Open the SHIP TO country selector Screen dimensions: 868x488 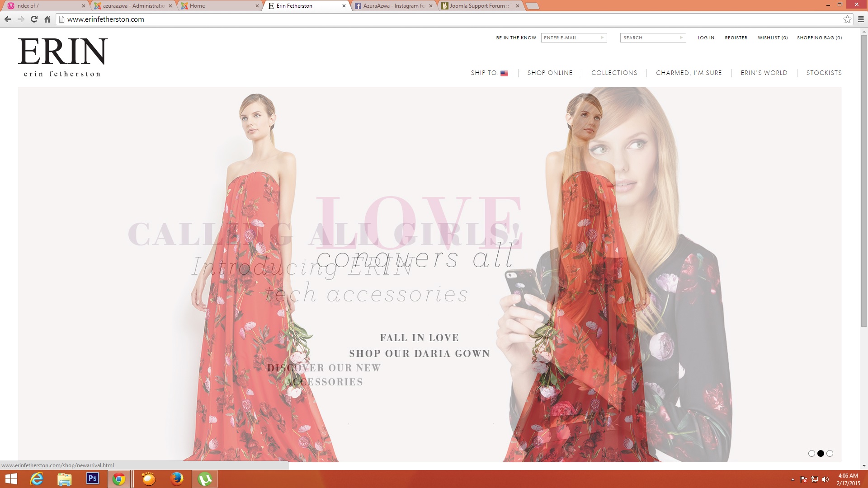pos(489,73)
